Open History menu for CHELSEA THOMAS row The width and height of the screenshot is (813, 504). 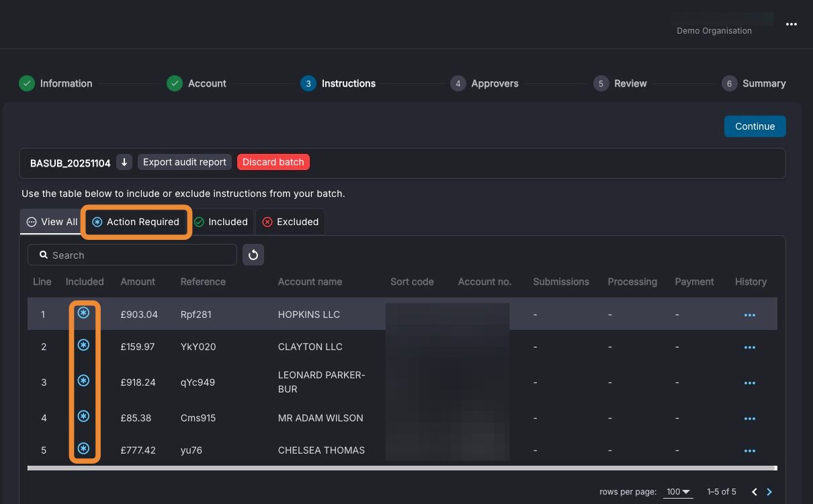coord(750,451)
